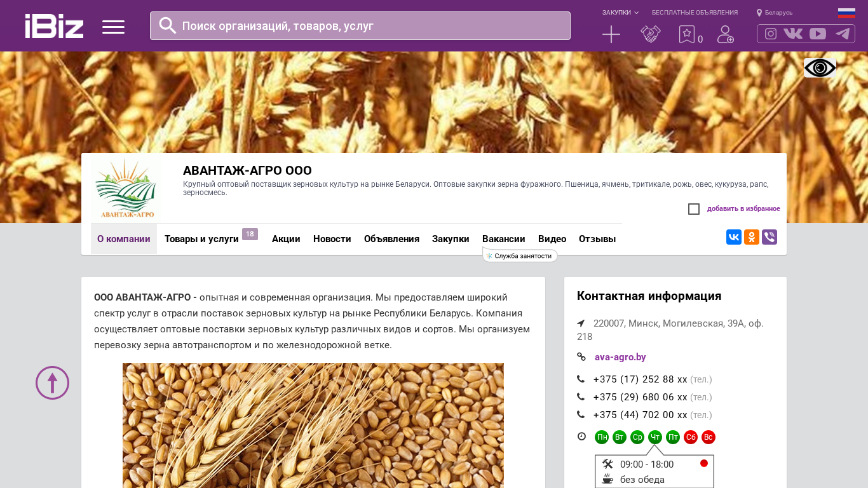Click the Служба занятости badge
The image size is (868, 488).
(520, 255)
